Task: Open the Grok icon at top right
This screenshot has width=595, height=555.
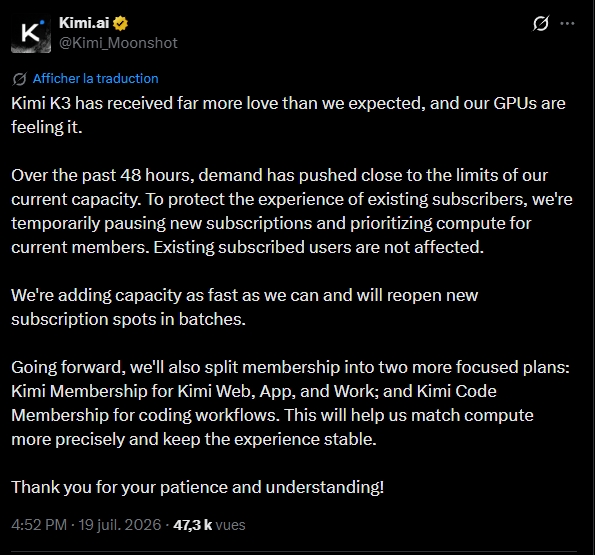Action: tap(540, 24)
